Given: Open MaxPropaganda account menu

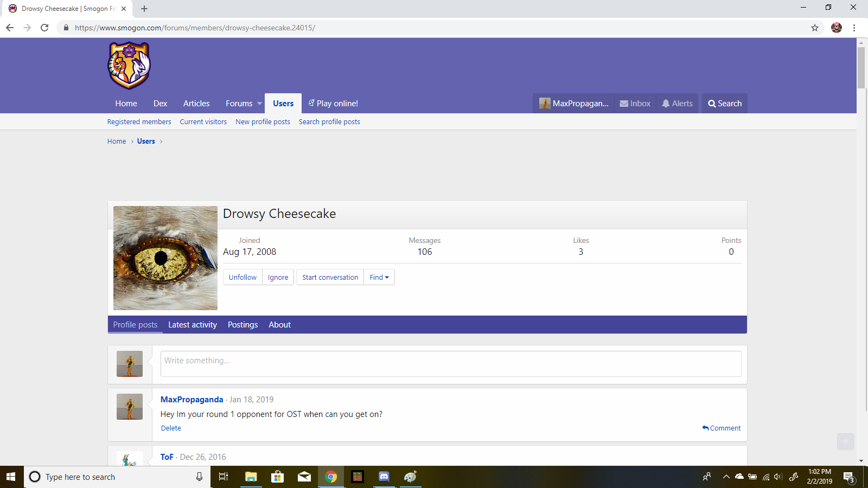Looking at the screenshot, I should (x=573, y=104).
